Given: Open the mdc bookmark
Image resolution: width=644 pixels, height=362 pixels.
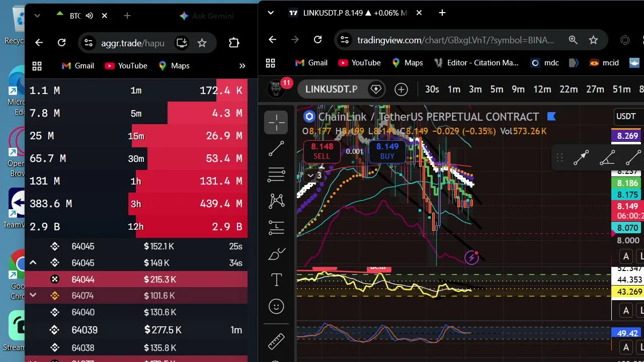Looking at the screenshot, I should coord(545,63).
